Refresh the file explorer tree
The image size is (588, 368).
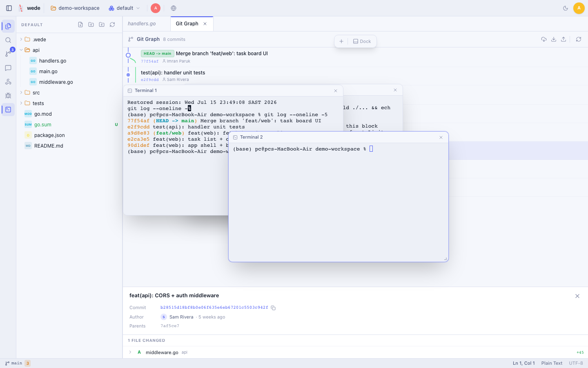(112, 25)
